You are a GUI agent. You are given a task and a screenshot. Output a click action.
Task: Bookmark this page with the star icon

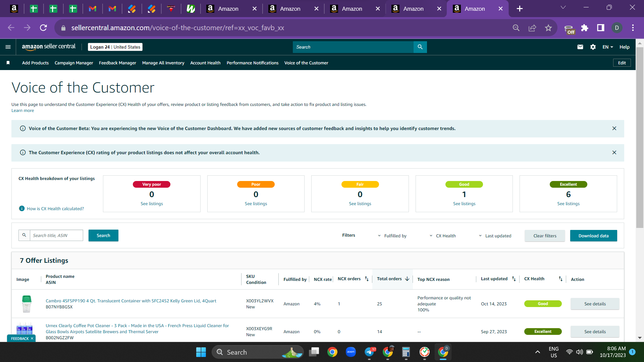[548, 28]
